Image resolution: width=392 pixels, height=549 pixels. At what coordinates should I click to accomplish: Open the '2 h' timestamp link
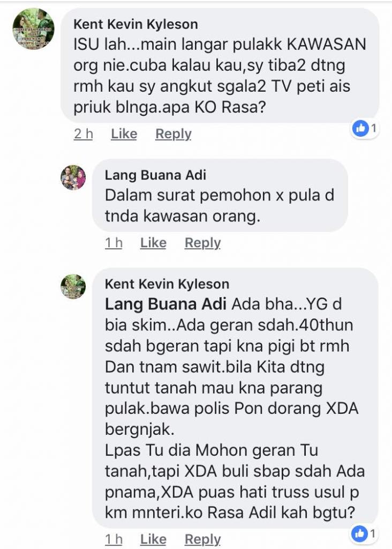[83, 133]
